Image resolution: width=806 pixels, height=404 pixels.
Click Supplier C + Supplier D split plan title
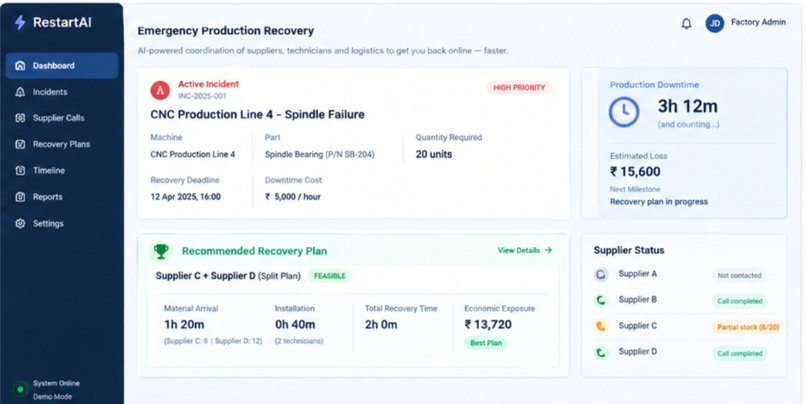pyautogui.click(x=228, y=276)
